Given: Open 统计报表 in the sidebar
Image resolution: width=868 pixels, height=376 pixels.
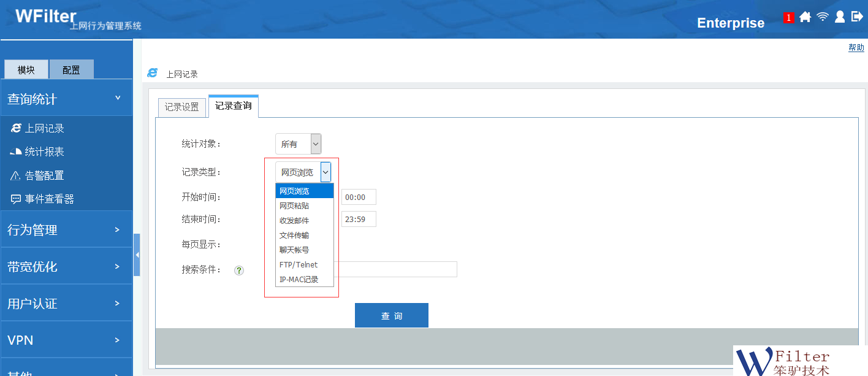Looking at the screenshot, I should pos(44,152).
